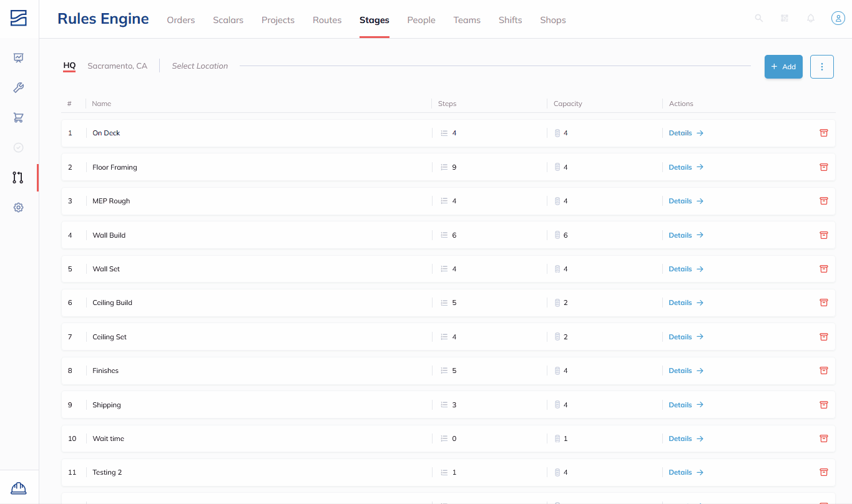Click the Shipping stage name
Image resolution: width=852 pixels, height=504 pixels.
pyautogui.click(x=107, y=405)
